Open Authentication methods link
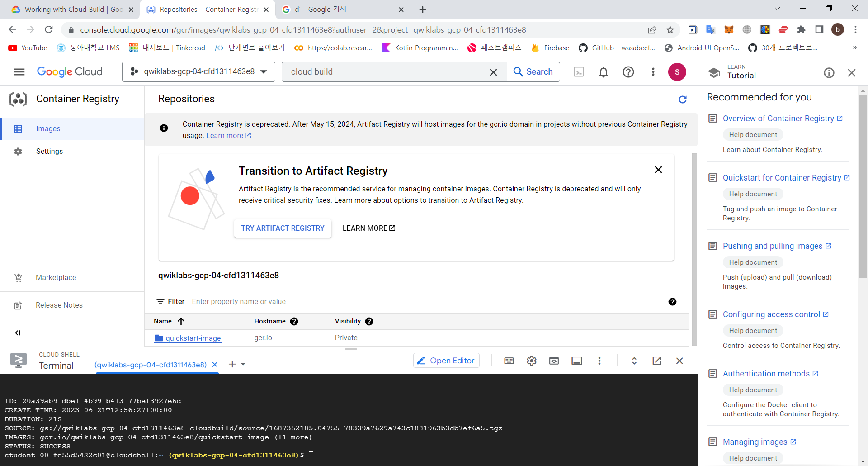The image size is (868, 466). click(770, 374)
